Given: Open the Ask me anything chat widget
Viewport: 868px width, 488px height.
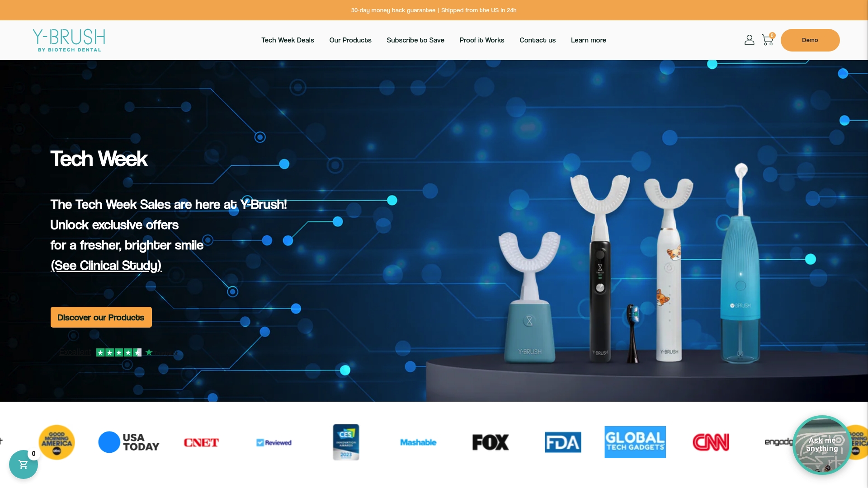Looking at the screenshot, I should 822,445.
